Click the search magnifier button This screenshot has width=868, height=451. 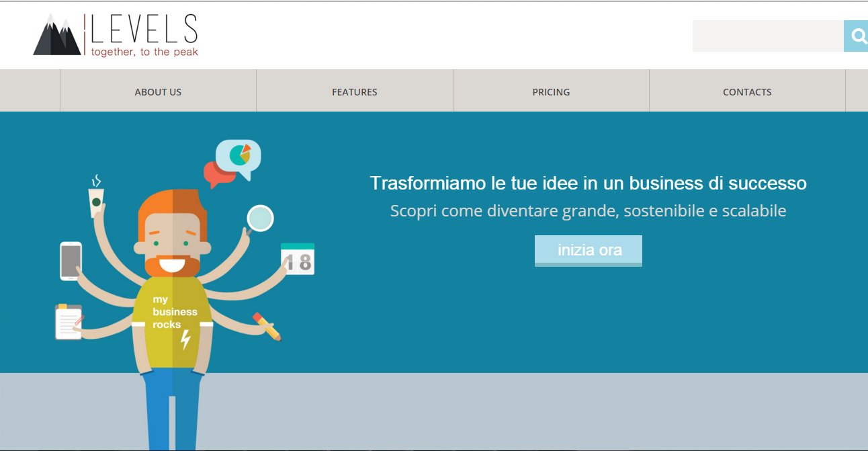[x=856, y=36]
